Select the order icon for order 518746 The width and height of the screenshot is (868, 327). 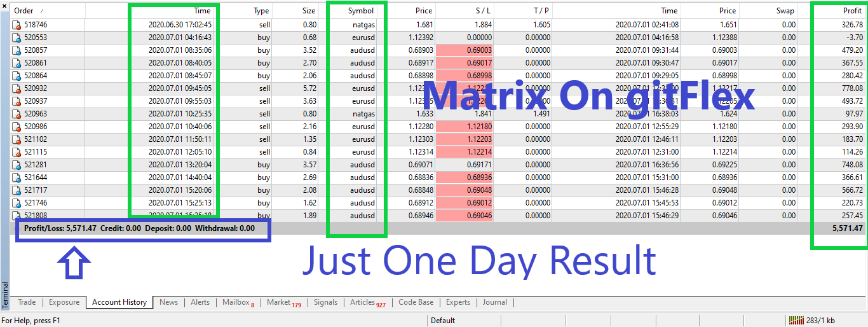[x=17, y=25]
